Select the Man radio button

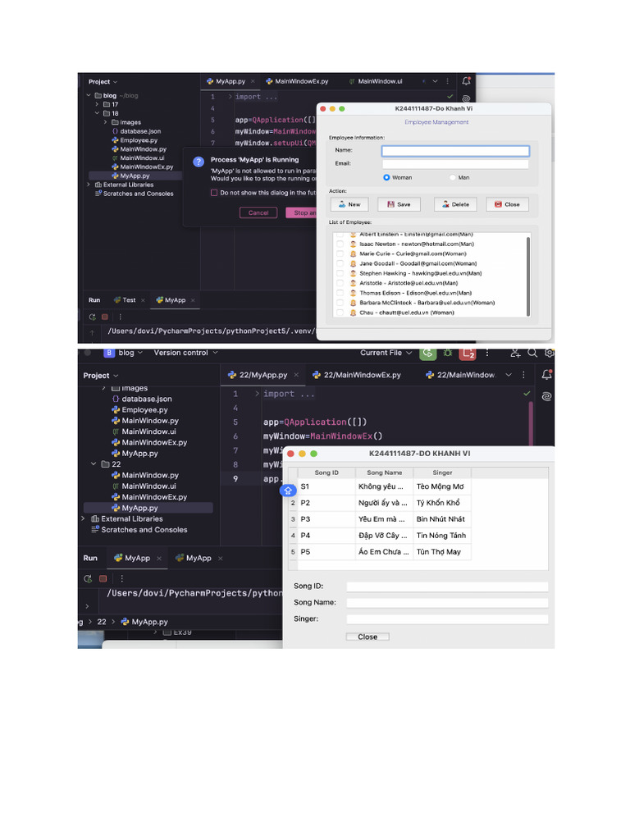pos(452,177)
